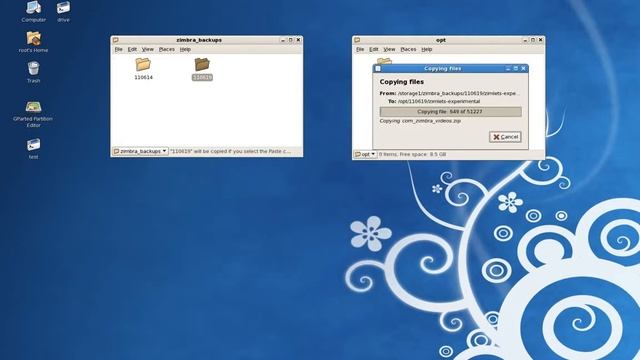The image size is (640, 360).
Task: Click the bold 'Copying files' heading
Action: pyautogui.click(x=402, y=82)
